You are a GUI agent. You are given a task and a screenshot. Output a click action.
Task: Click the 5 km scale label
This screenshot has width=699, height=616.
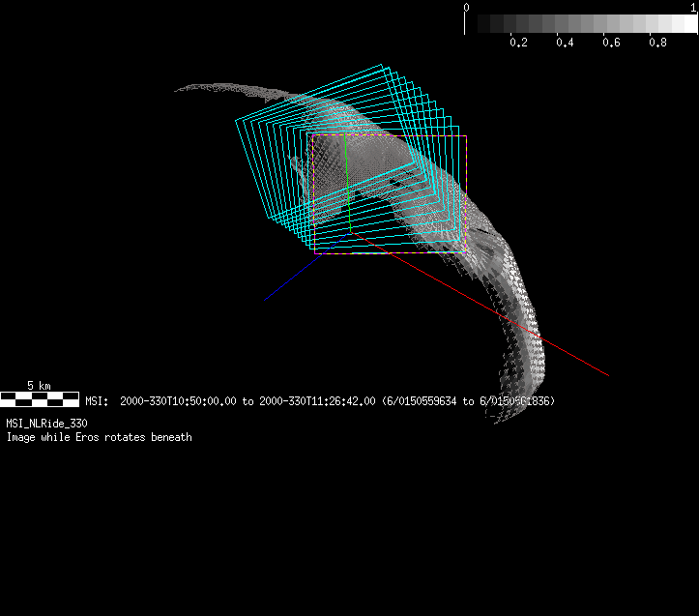pyautogui.click(x=38, y=385)
